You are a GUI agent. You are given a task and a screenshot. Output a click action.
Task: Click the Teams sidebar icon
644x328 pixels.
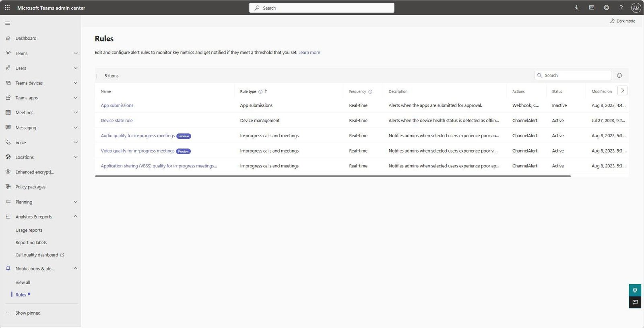8,53
